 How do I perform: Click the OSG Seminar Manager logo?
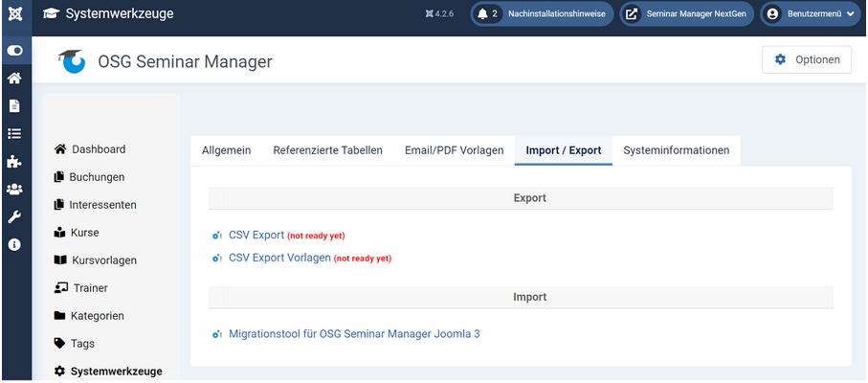tap(72, 61)
